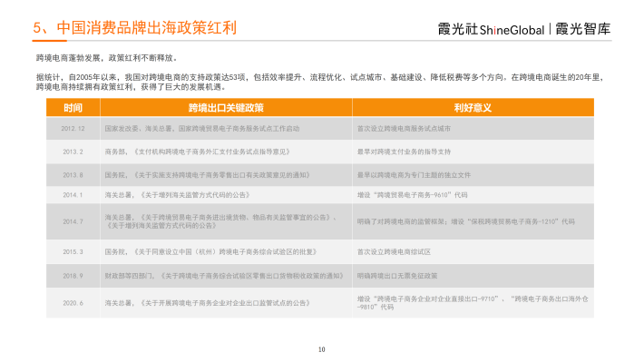Click the date cell '2012.12'
Viewport: 644px width, 362px height.
pos(73,129)
